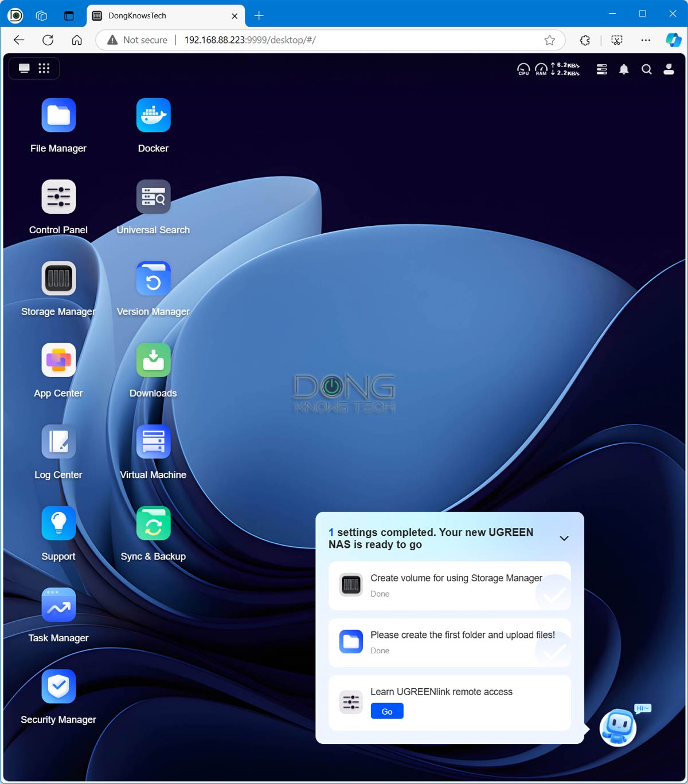
Task: Click the Hi~ assistant robot
Action: (619, 727)
